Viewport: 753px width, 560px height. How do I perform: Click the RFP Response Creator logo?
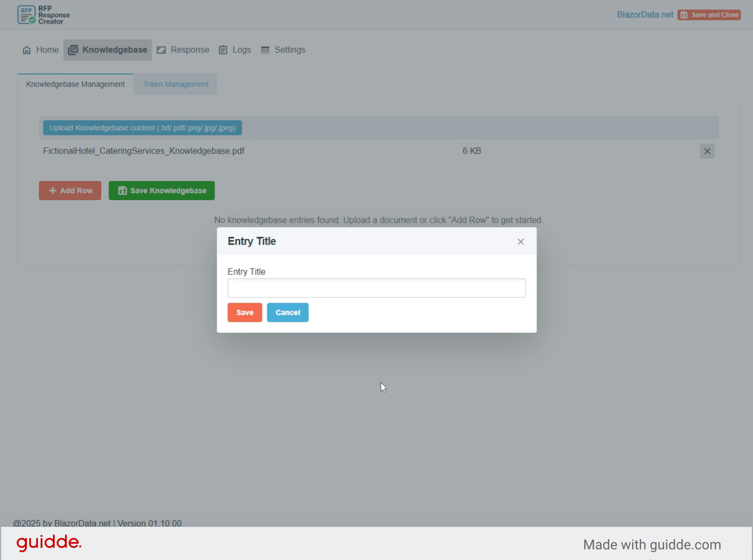[43, 15]
